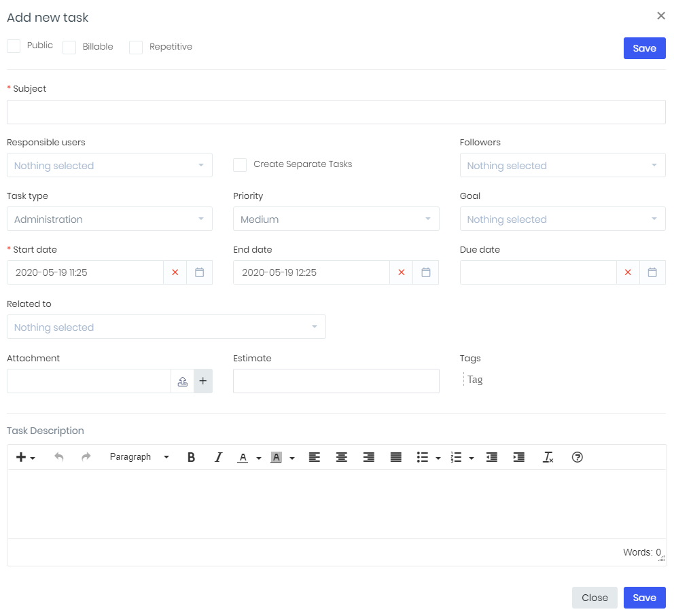This screenshot has height=616, width=674.
Task: Increase indent in editor
Action: [519, 457]
